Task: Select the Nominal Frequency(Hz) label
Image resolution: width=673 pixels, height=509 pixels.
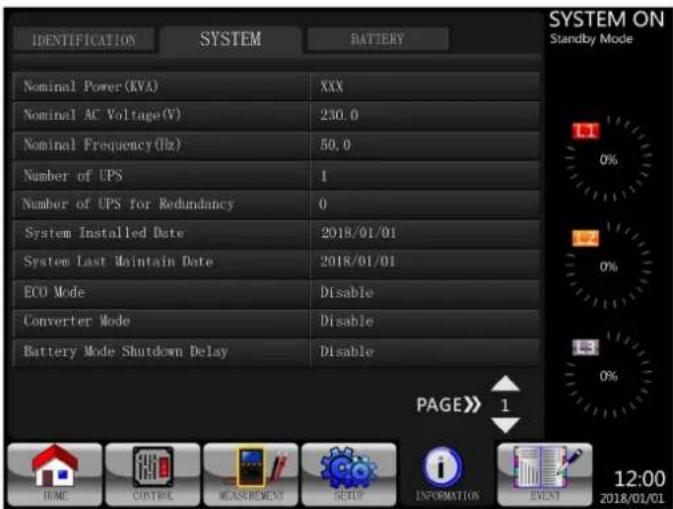Action: click(x=103, y=145)
